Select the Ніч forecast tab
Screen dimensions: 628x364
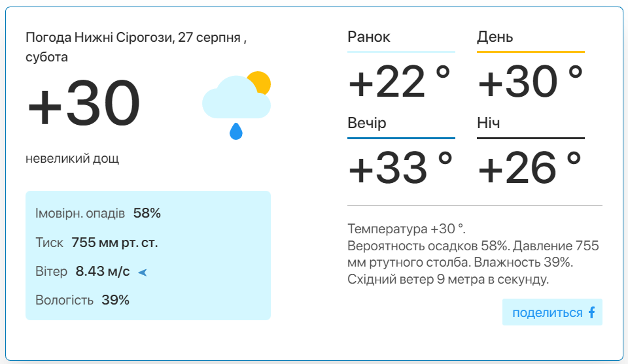pyautogui.click(x=531, y=126)
